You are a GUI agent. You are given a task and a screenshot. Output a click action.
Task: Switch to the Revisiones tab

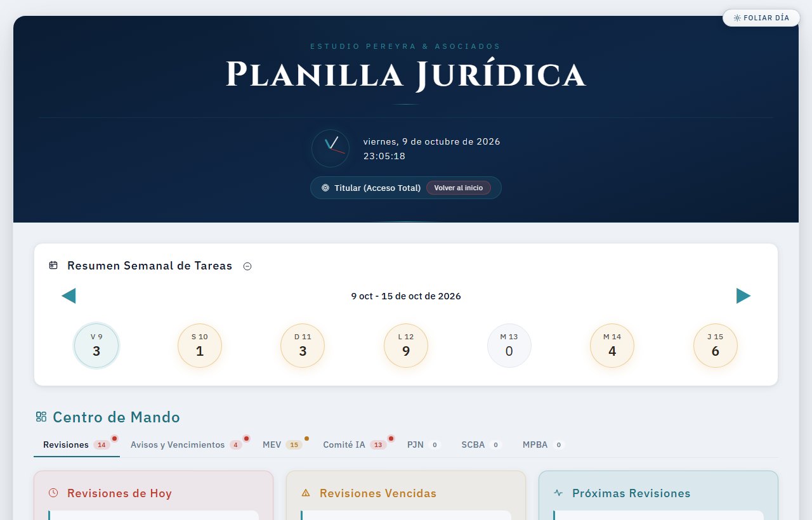point(77,445)
